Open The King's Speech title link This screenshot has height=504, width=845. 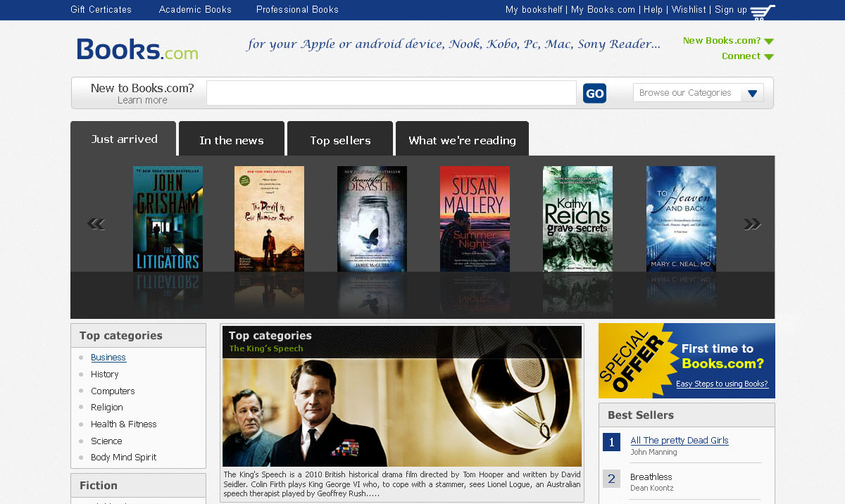(266, 348)
